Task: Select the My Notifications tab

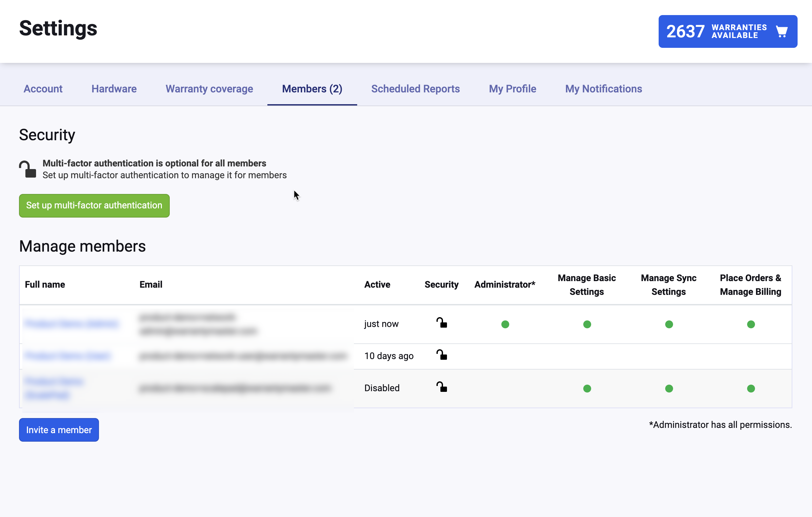Action: [603, 89]
